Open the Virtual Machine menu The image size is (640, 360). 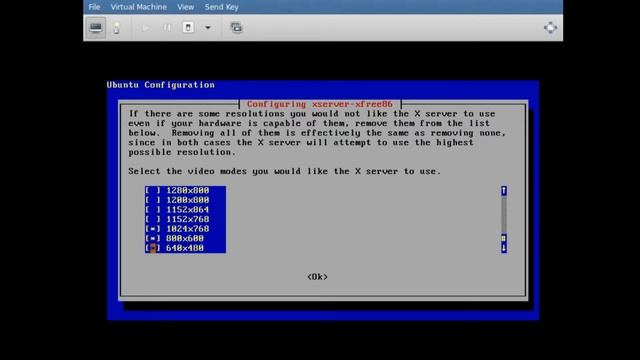click(138, 7)
